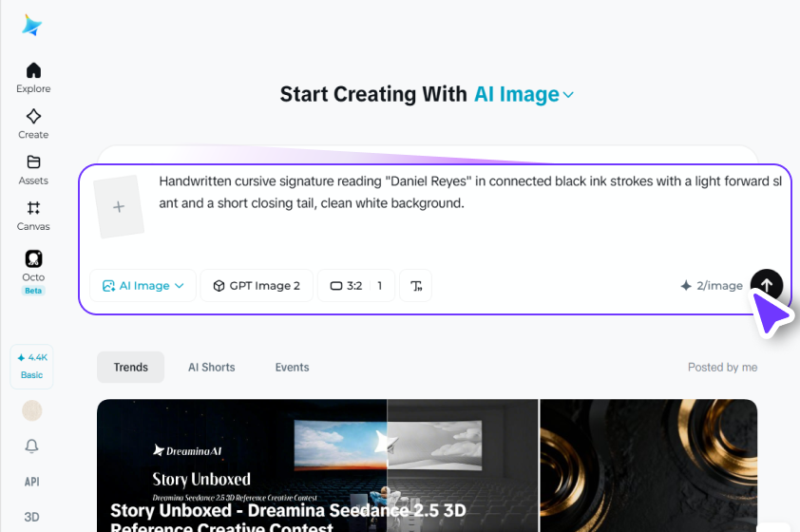Open the 4.4K credits Basic plan badge
Screen dimensions: 800x532
pos(31,367)
